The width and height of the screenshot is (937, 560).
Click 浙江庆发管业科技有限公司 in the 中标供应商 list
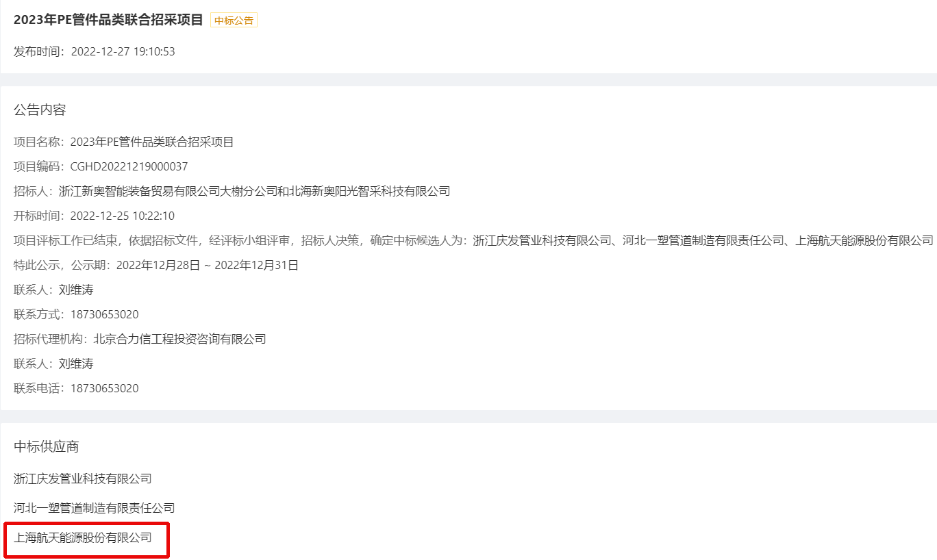83,479
